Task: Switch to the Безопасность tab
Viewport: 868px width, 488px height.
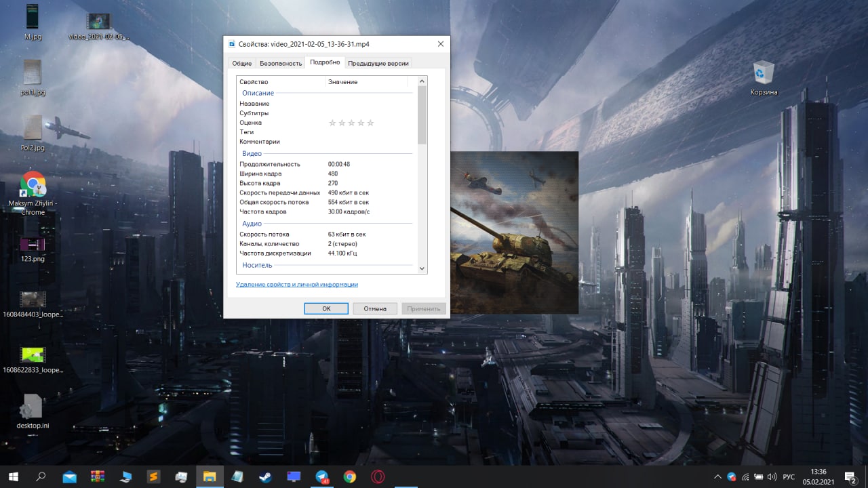Action: [x=281, y=63]
